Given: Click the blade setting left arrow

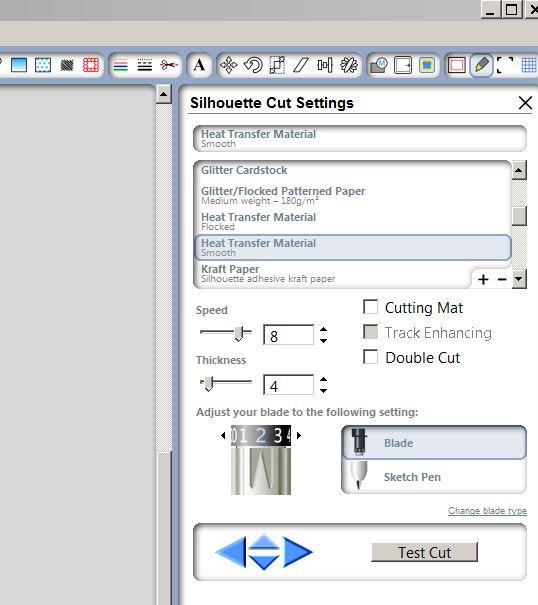Looking at the screenshot, I should 223,436.
